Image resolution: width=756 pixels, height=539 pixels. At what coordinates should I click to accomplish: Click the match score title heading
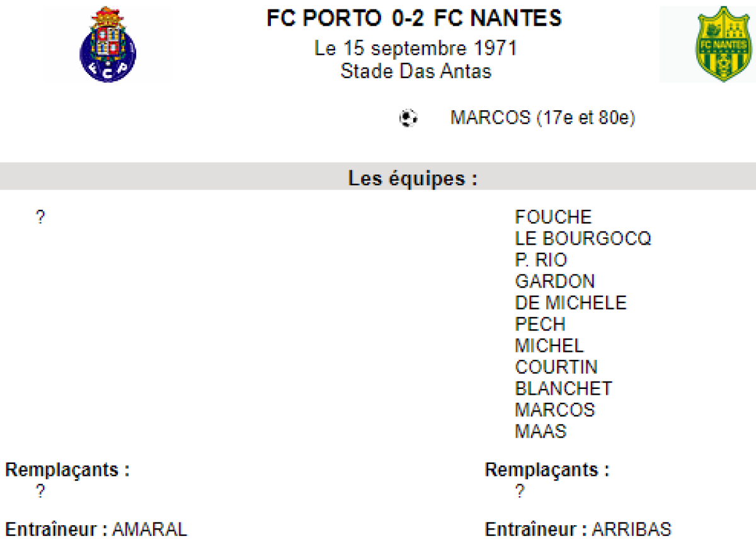[414, 18]
